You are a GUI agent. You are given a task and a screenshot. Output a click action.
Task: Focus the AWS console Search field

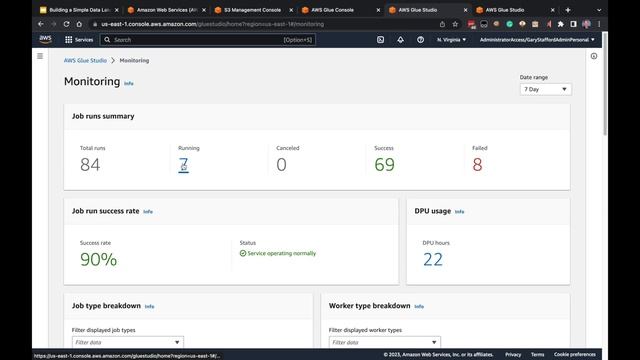point(207,40)
